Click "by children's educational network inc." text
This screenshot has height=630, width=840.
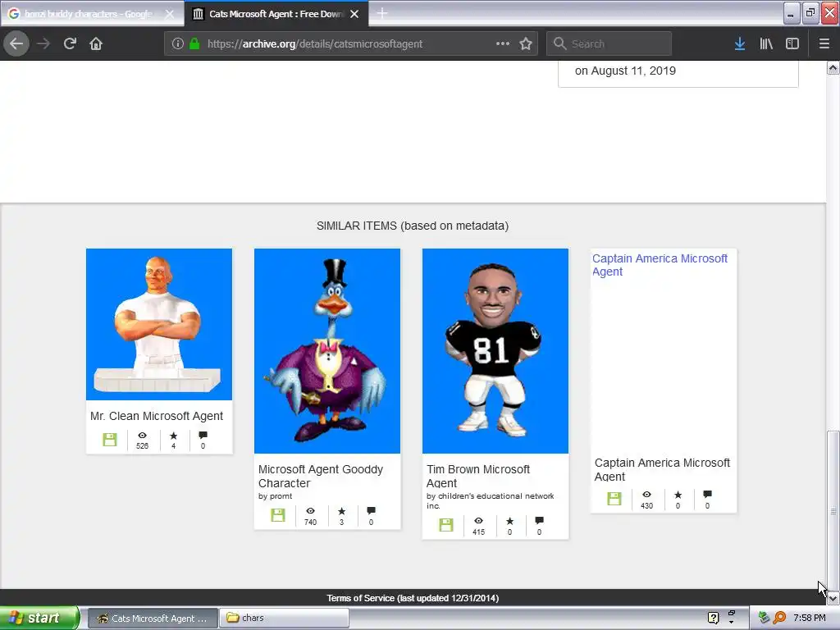pyautogui.click(x=491, y=500)
